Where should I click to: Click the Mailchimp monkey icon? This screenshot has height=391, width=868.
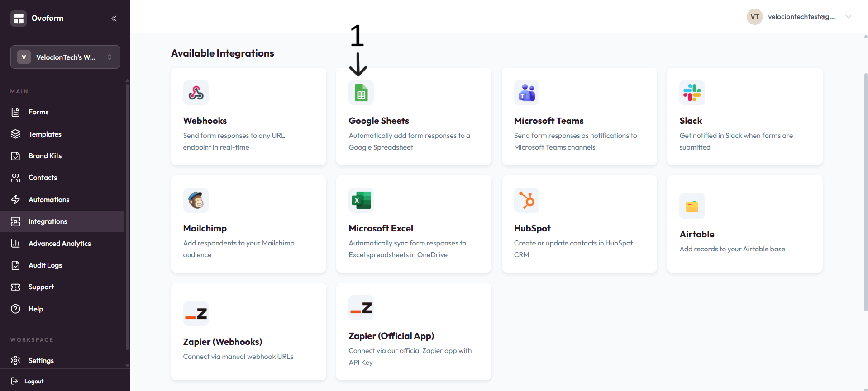pyautogui.click(x=196, y=200)
